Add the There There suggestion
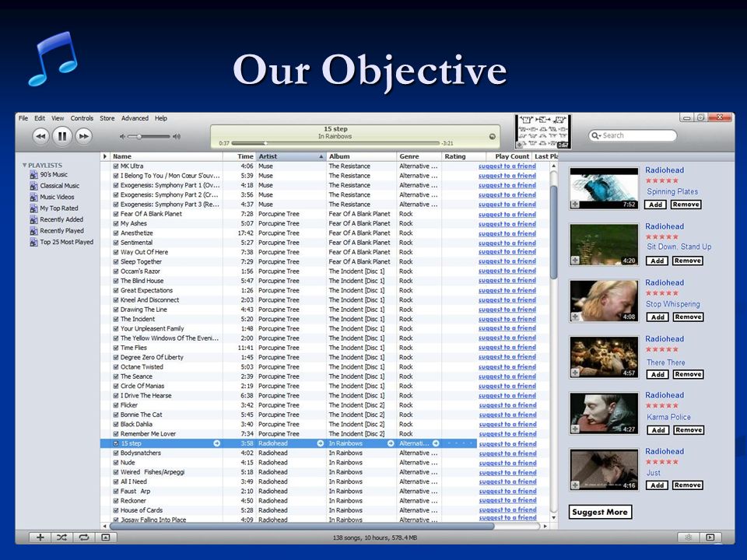Image resolution: width=747 pixels, height=560 pixels. [658, 374]
